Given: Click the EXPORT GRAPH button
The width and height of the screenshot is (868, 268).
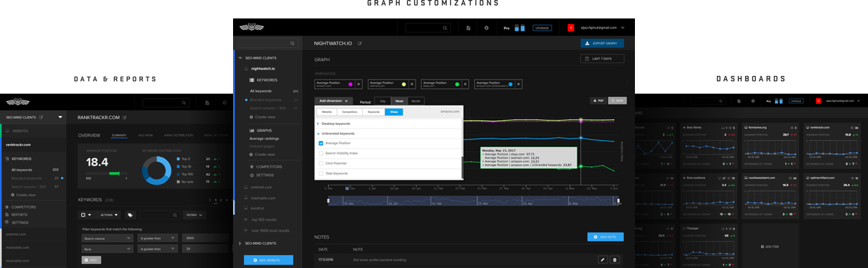Looking at the screenshot, I should point(602,43).
